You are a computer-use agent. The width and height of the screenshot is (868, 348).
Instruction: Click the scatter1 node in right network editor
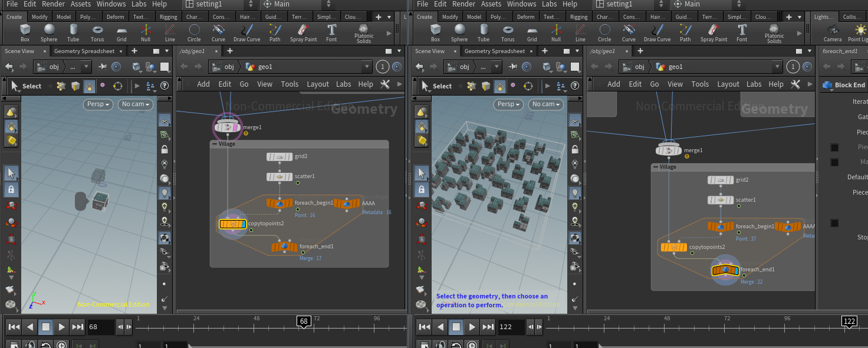coord(722,200)
